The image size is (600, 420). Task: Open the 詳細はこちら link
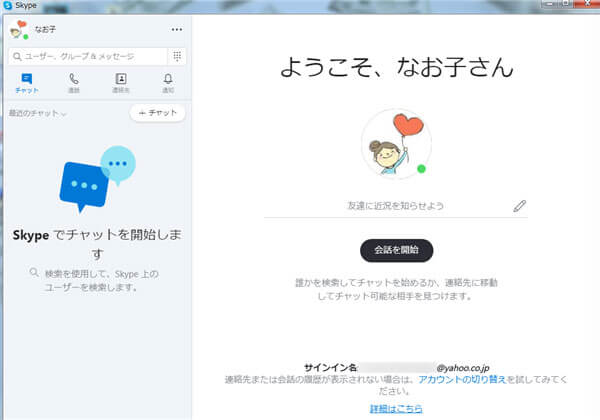pos(396,409)
